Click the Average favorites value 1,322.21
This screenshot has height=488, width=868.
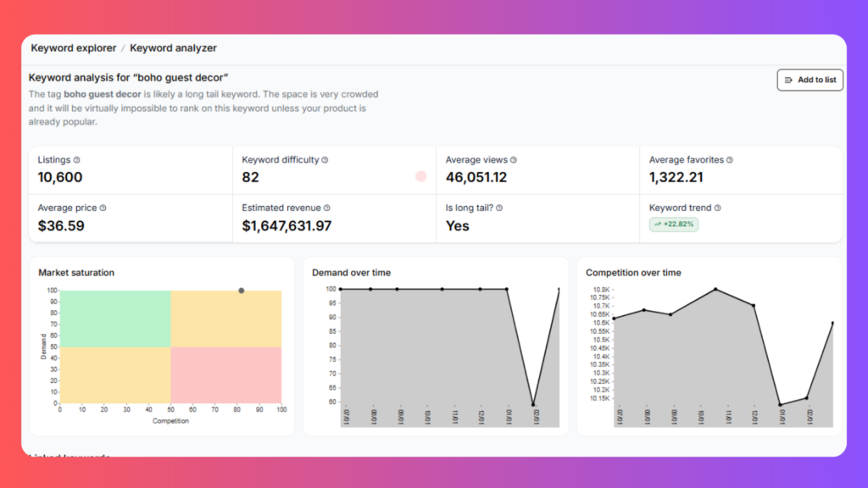(676, 177)
